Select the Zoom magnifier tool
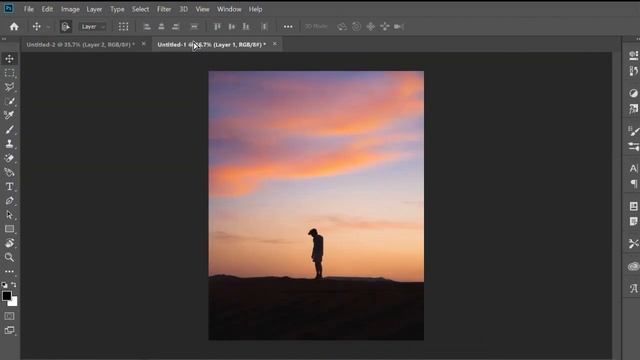 click(x=9, y=257)
